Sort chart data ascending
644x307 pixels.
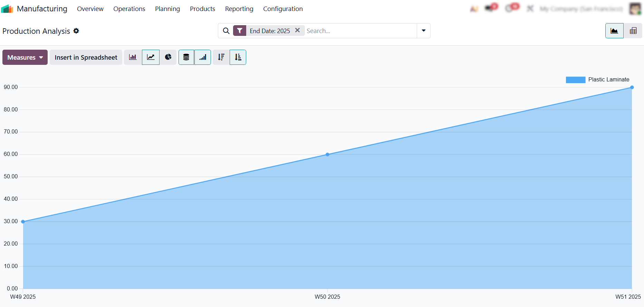(238, 57)
